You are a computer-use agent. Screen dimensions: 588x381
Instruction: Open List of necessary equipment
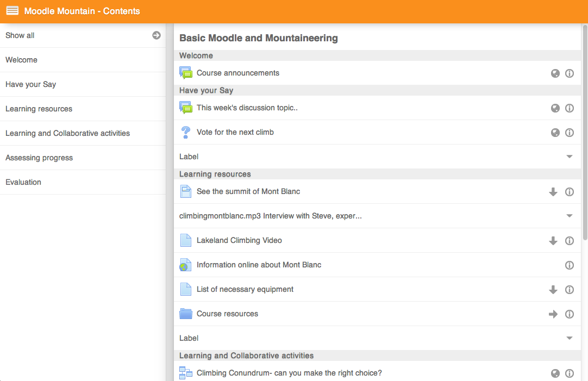245,289
